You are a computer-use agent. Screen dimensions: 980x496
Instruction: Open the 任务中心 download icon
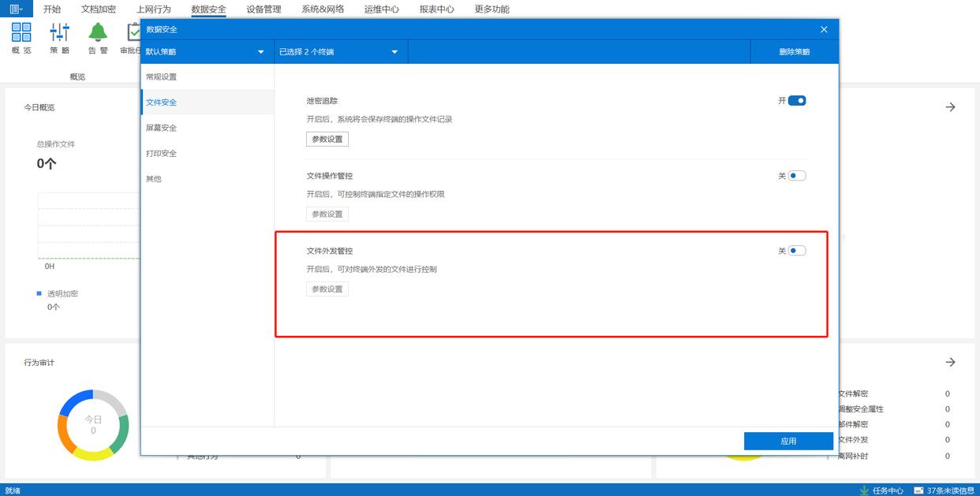click(865, 490)
